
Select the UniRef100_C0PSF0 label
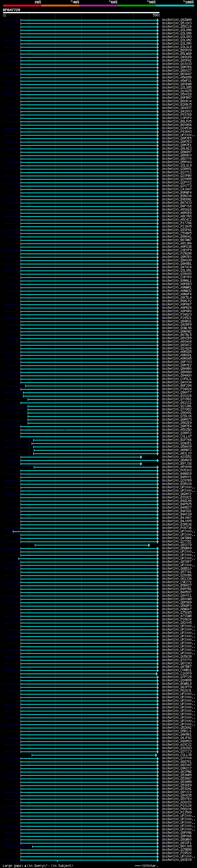pyautogui.click(x=177, y=118)
